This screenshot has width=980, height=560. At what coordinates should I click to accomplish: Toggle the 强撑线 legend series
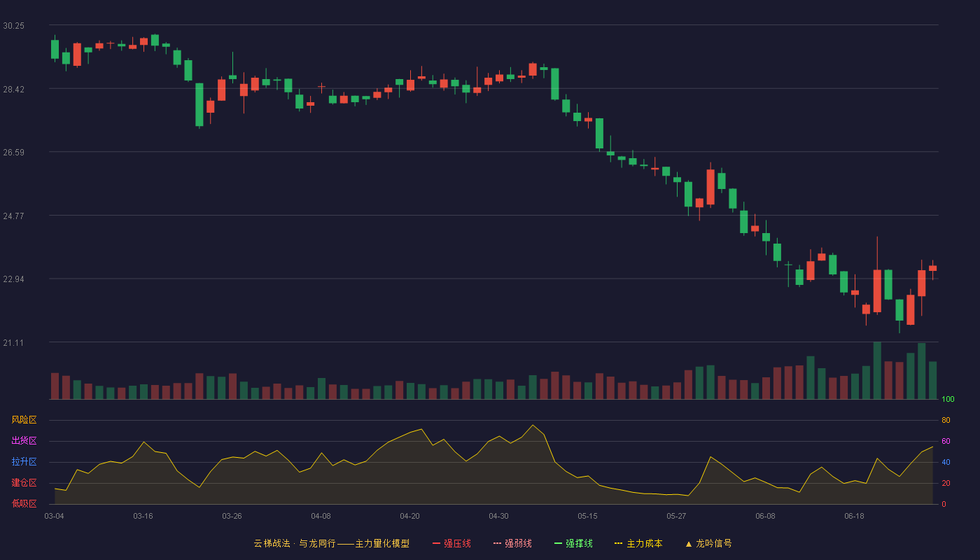(573, 543)
